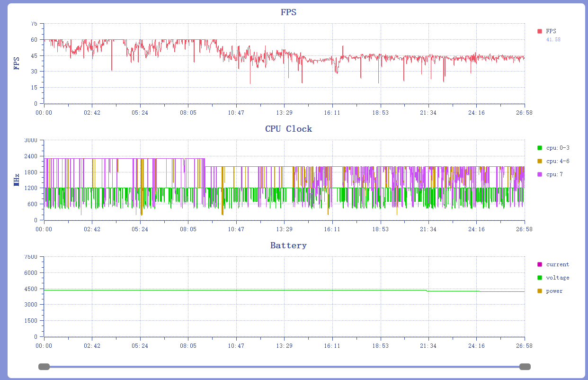Click the right handle of the time range slider
The image size is (588, 380).
(x=525, y=367)
